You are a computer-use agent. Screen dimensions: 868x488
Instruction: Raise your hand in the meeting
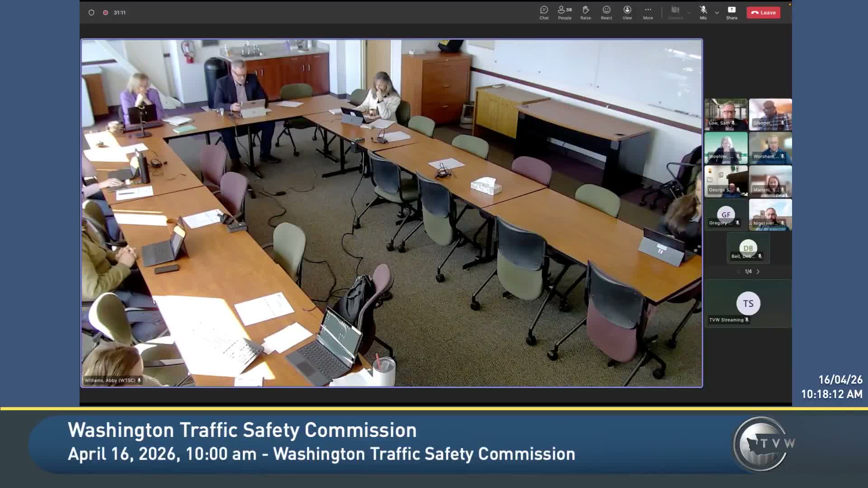point(585,13)
